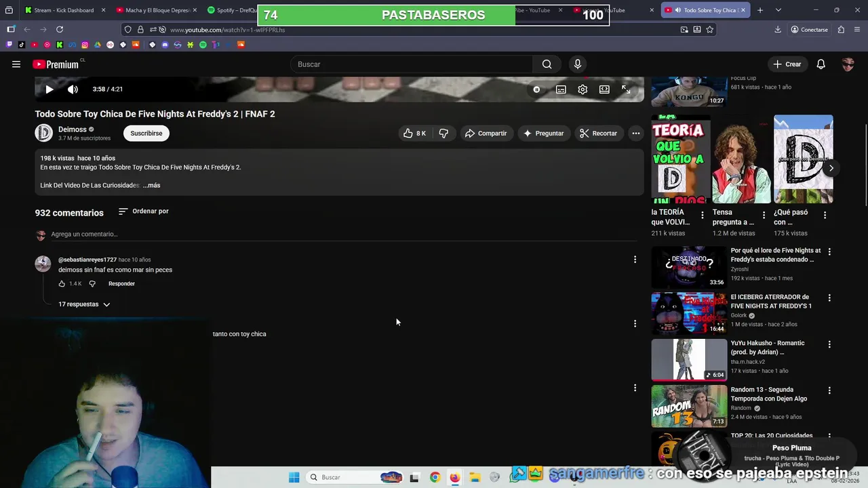Expand the '17 respuestas' replies

tap(84, 304)
